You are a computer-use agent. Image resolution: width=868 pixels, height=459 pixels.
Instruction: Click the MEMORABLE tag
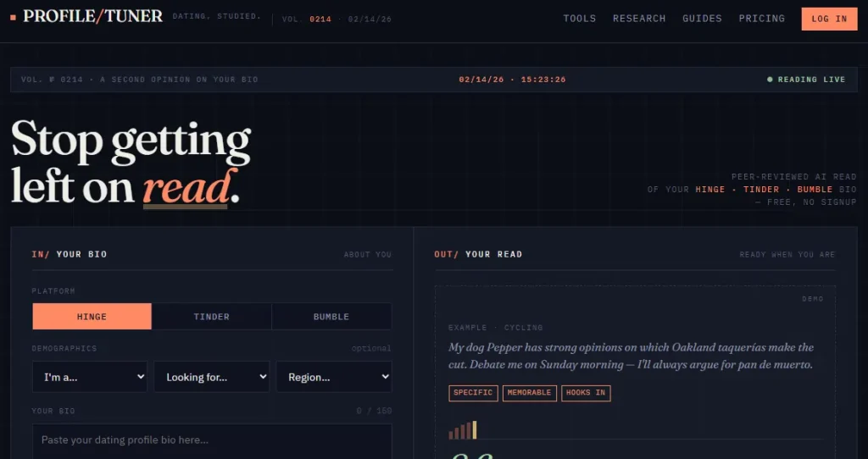coord(529,393)
